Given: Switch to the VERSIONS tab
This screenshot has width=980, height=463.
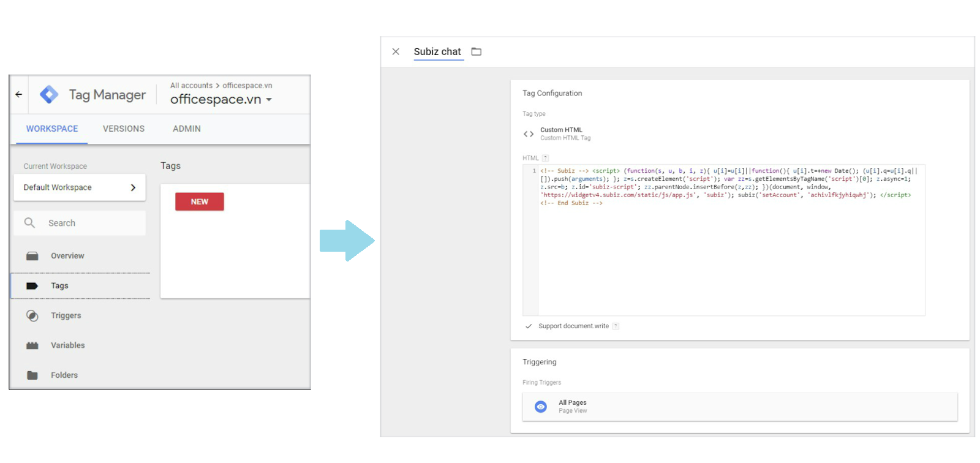Looking at the screenshot, I should (x=124, y=129).
